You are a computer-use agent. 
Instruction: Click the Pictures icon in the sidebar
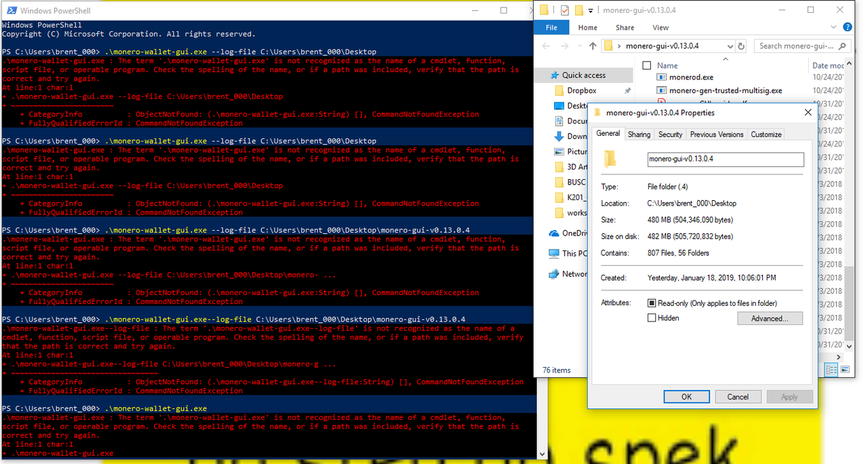(559, 151)
